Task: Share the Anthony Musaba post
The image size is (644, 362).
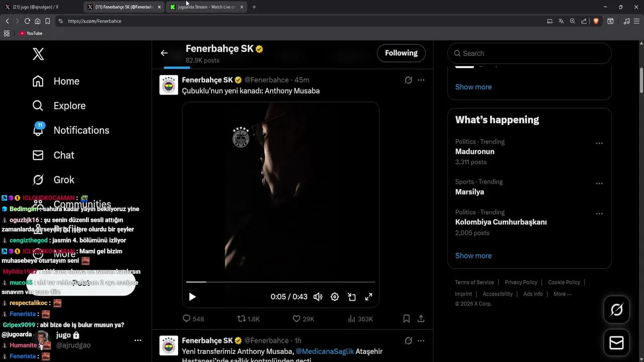Action: click(x=421, y=319)
